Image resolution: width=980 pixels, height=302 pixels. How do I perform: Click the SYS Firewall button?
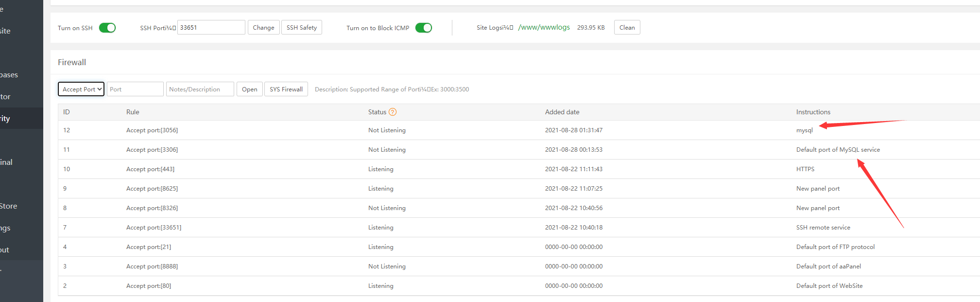pos(286,89)
